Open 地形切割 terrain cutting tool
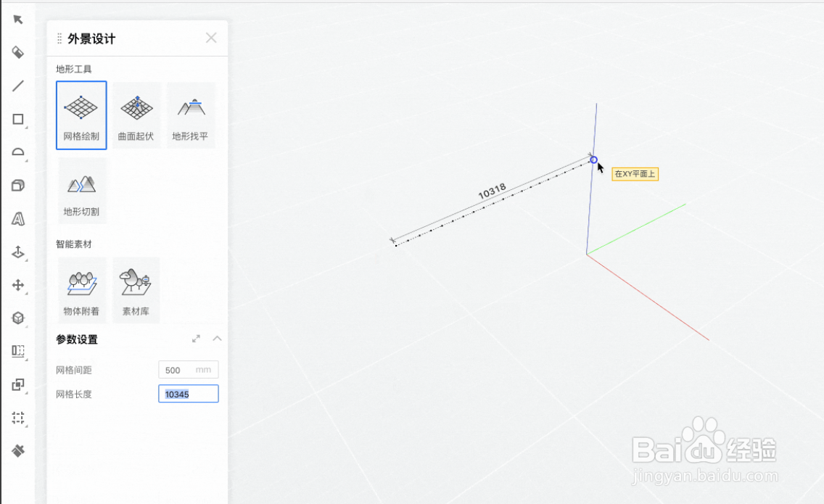Viewport: 824px width, 504px height. pyautogui.click(x=81, y=191)
